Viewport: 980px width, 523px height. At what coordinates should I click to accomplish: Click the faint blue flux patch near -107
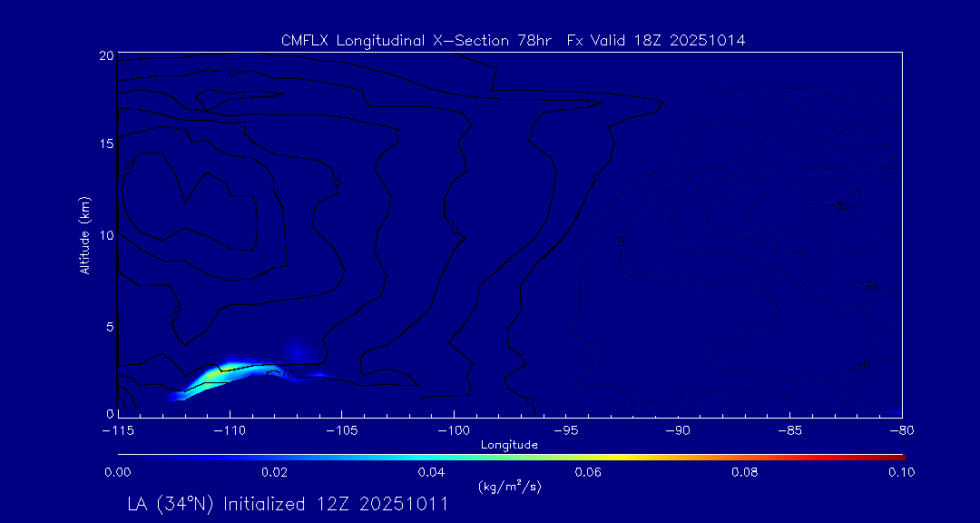[x=296, y=349]
